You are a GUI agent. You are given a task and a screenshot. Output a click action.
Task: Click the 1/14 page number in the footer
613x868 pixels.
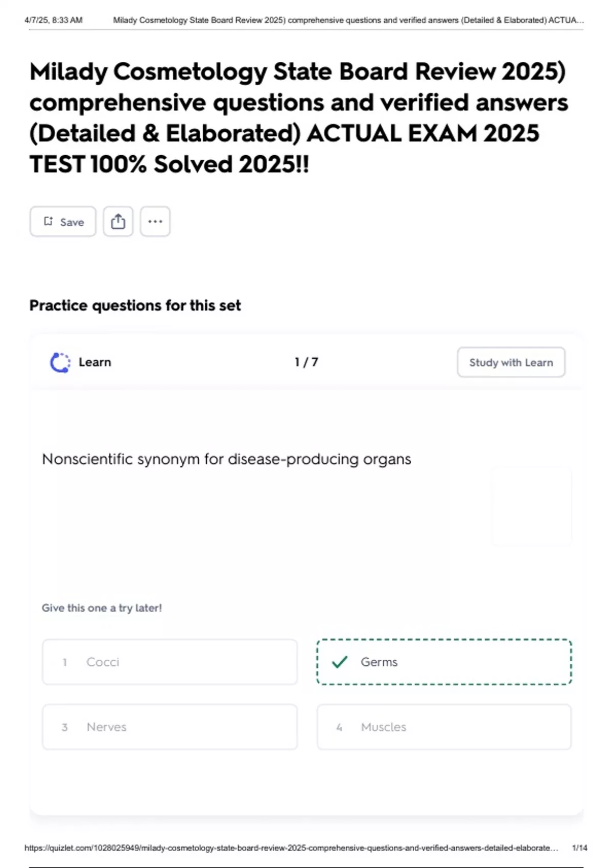[580, 848]
